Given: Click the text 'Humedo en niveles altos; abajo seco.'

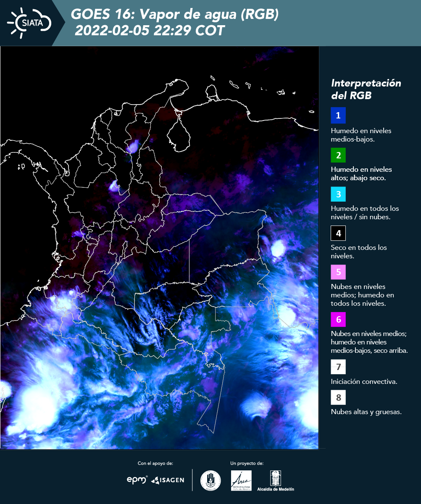Looking at the screenshot, I should (x=361, y=173).
